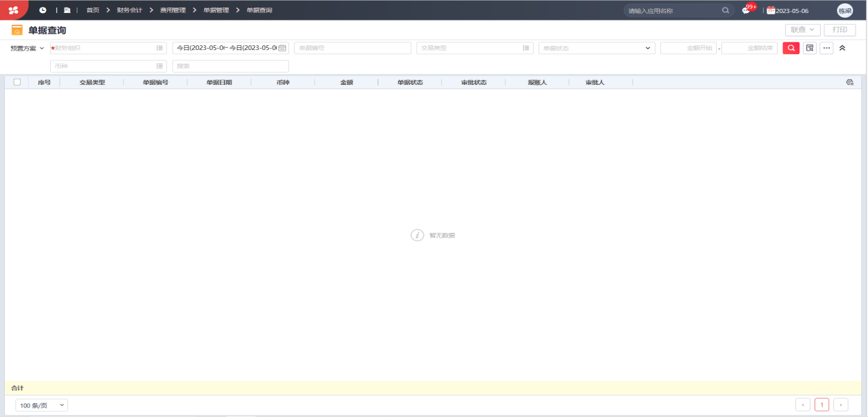This screenshot has width=868, height=417.
Task: Go to the next page arrow
Action: [x=841, y=405]
